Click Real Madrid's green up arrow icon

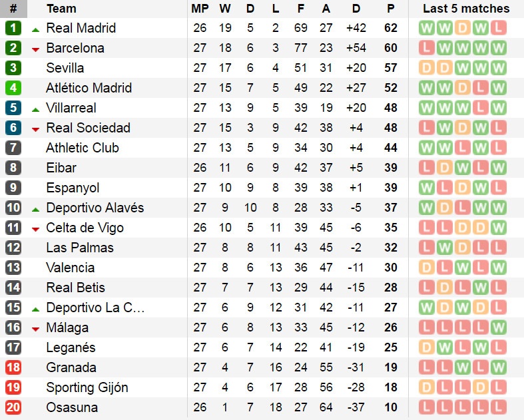click(x=35, y=29)
